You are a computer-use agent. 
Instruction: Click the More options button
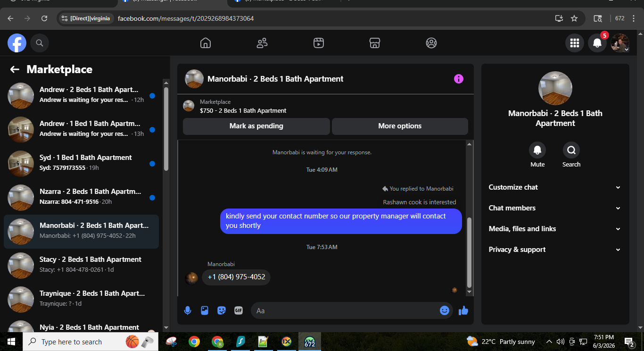(400, 126)
